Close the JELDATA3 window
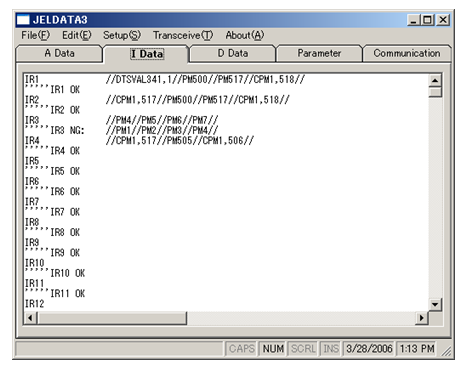The width and height of the screenshot is (468, 370). [443, 20]
